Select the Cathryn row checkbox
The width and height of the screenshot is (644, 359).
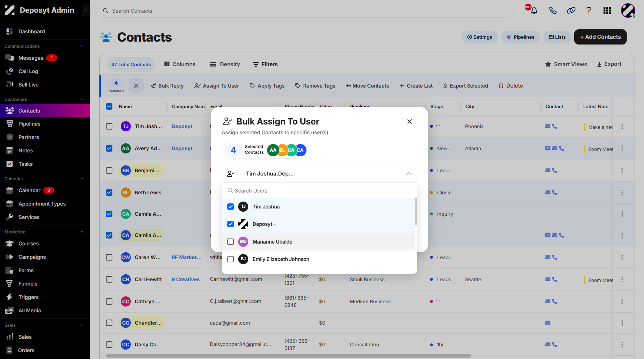coord(109,301)
